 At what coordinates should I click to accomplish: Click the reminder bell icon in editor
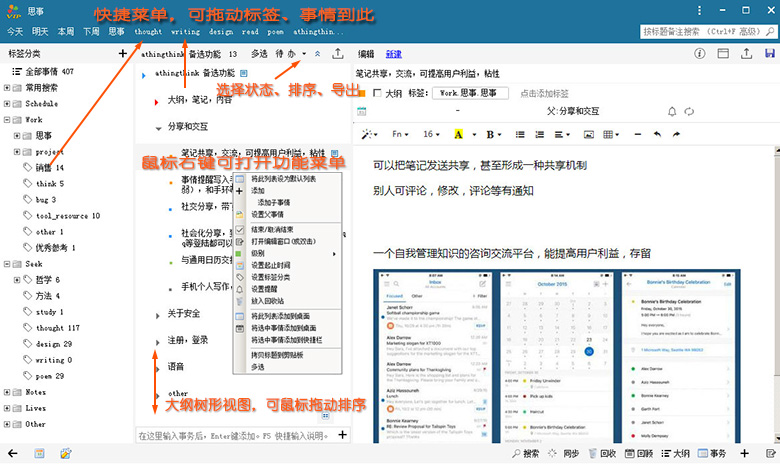point(672,111)
